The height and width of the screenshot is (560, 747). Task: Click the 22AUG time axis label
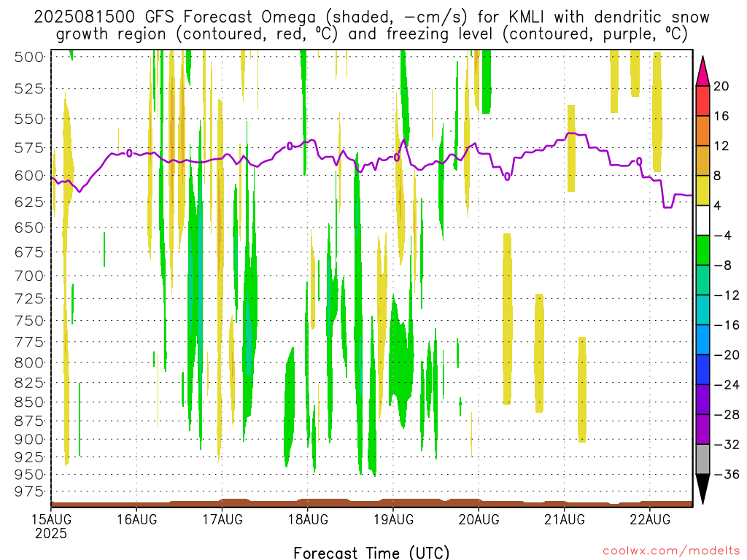pos(650,519)
